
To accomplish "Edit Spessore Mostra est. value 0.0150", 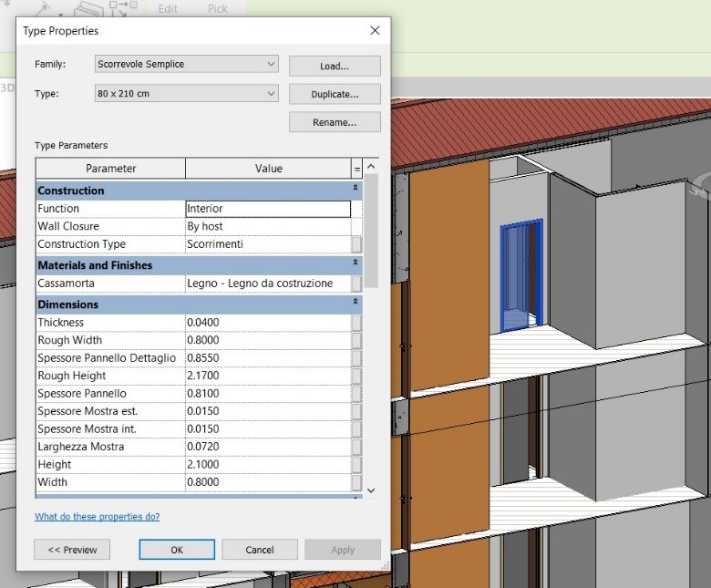I will (268, 411).
